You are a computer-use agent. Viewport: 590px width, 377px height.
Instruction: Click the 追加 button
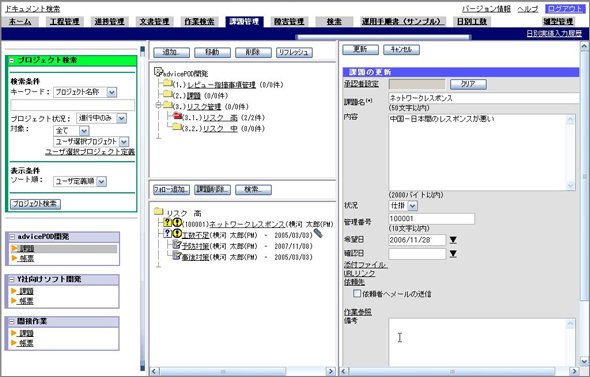tap(171, 52)
